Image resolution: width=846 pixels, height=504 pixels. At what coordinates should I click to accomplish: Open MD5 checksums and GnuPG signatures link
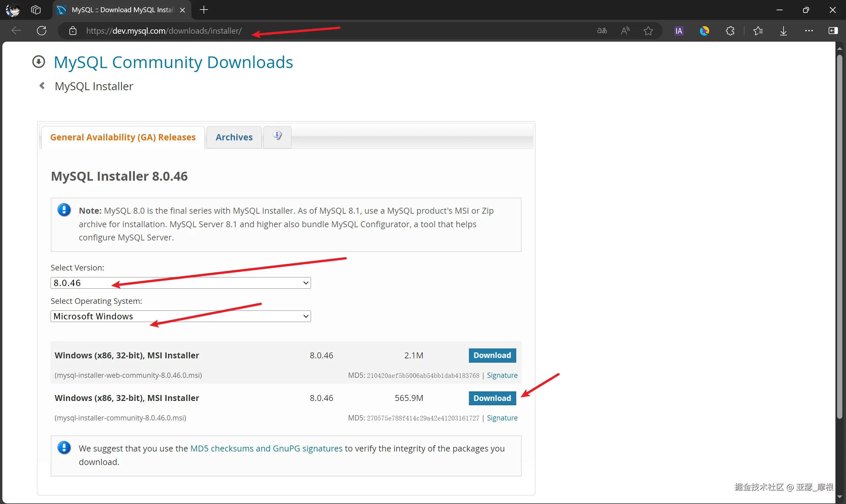[x=266, y=448]
